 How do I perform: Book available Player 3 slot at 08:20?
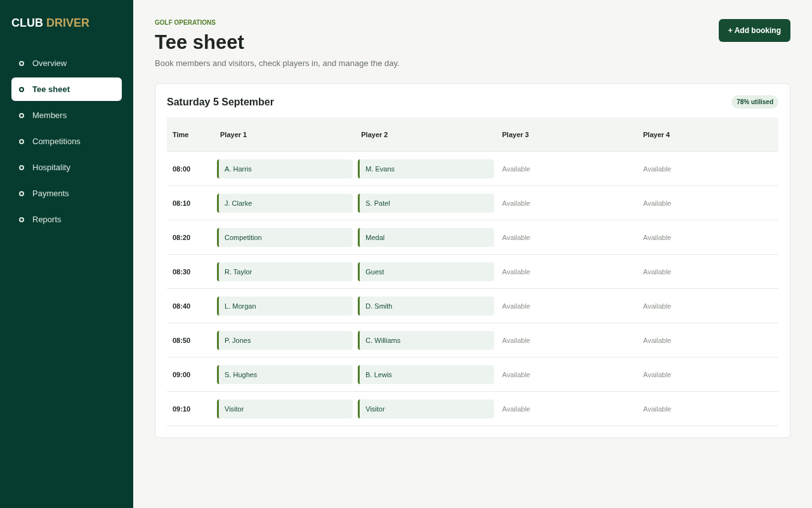pyautogui.click(x=516, y=237)
